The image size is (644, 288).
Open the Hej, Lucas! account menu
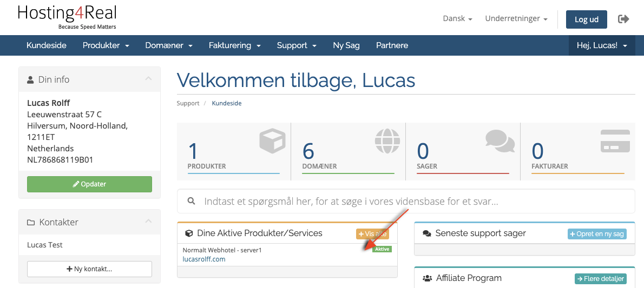(602, 45)
